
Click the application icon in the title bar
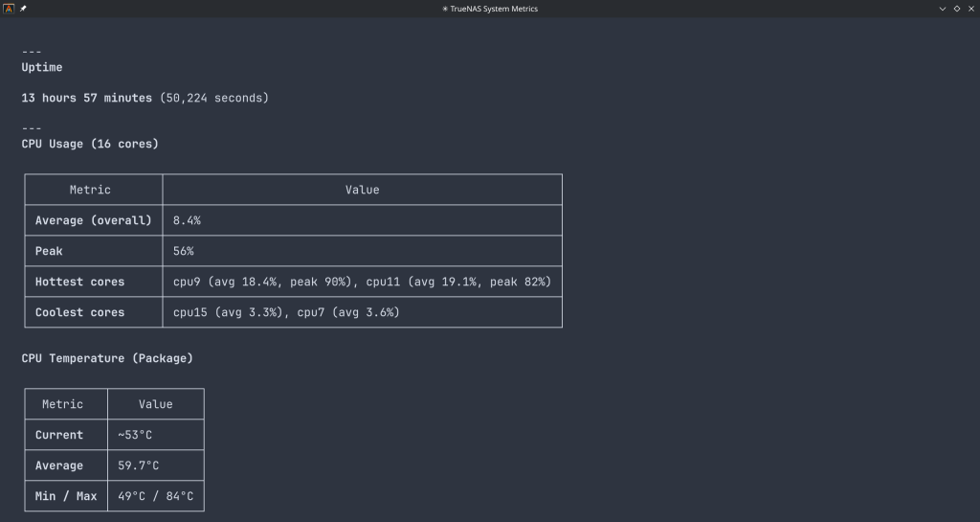(x=9, y=9)
